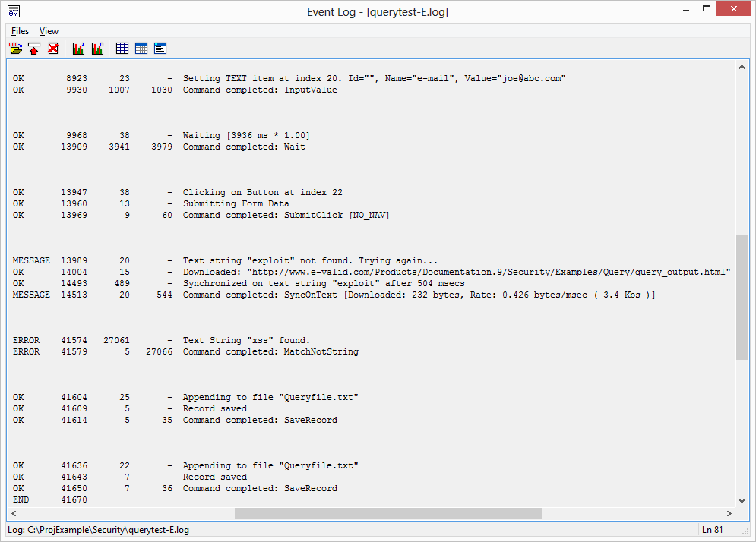Click the 'Command completed: Wait' line

tap(244, 147)
